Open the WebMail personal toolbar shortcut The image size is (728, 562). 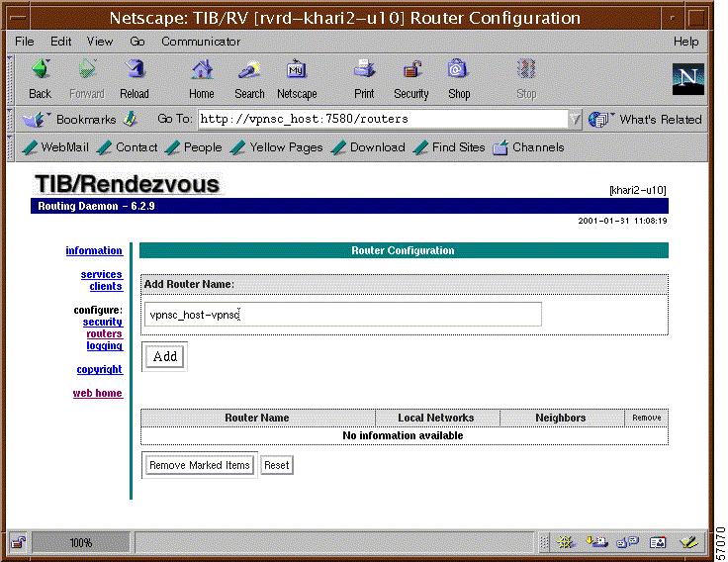(x=55, y=147)
